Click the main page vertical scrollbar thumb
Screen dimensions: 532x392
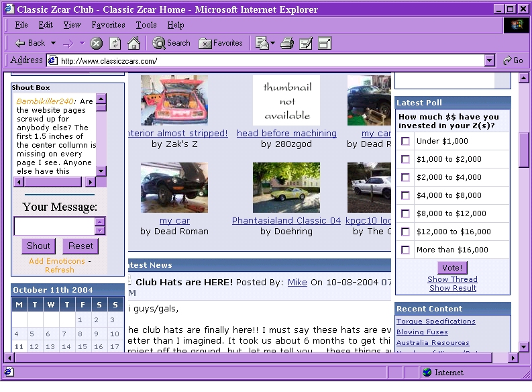click(x=523, y=150)
